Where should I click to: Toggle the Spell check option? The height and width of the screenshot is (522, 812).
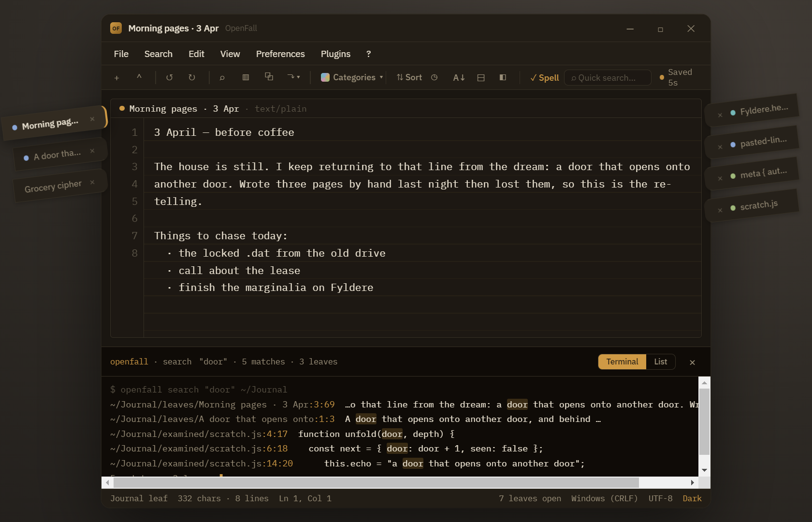tap(545, 78)
